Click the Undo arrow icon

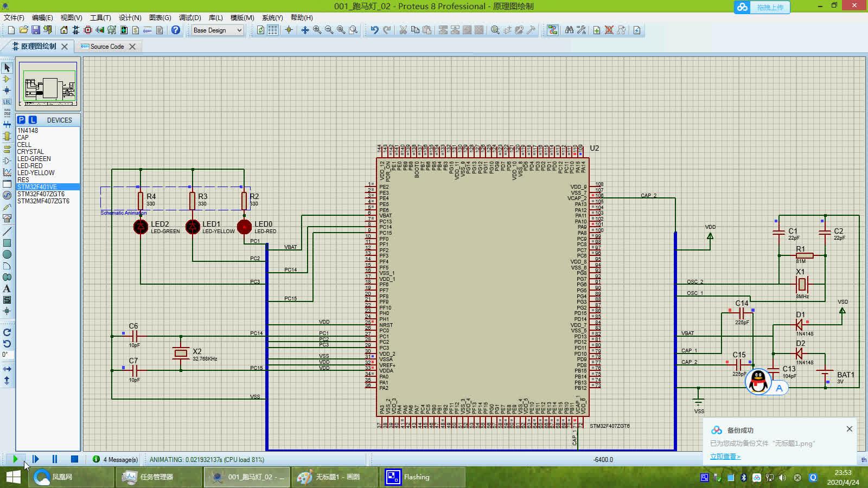[374, 30]
